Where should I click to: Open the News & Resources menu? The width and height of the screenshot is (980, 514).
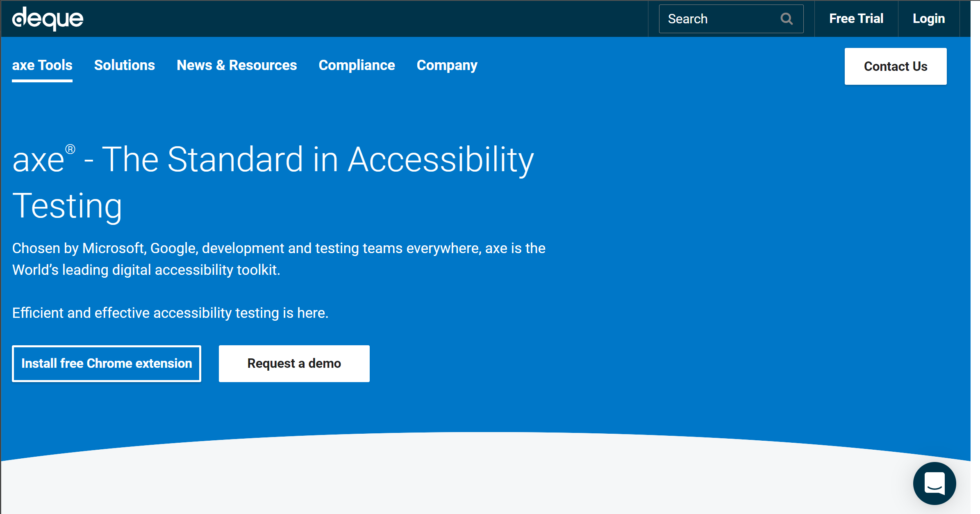236,66
